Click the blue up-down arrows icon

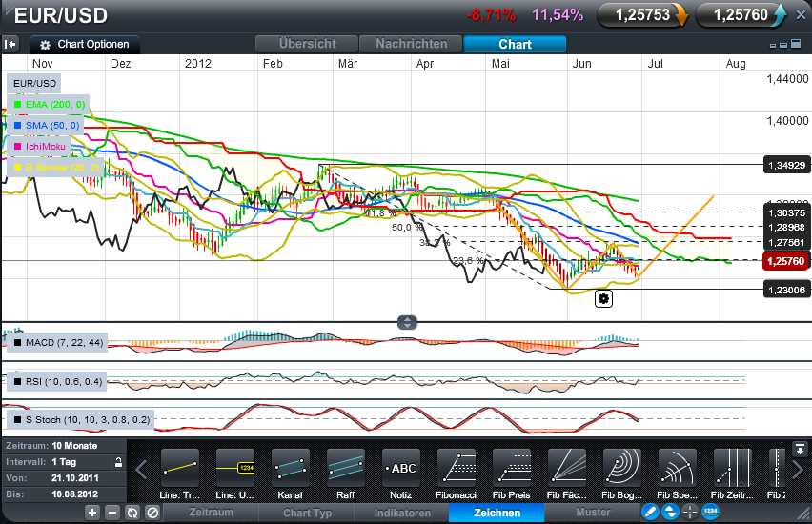(670, 513)
